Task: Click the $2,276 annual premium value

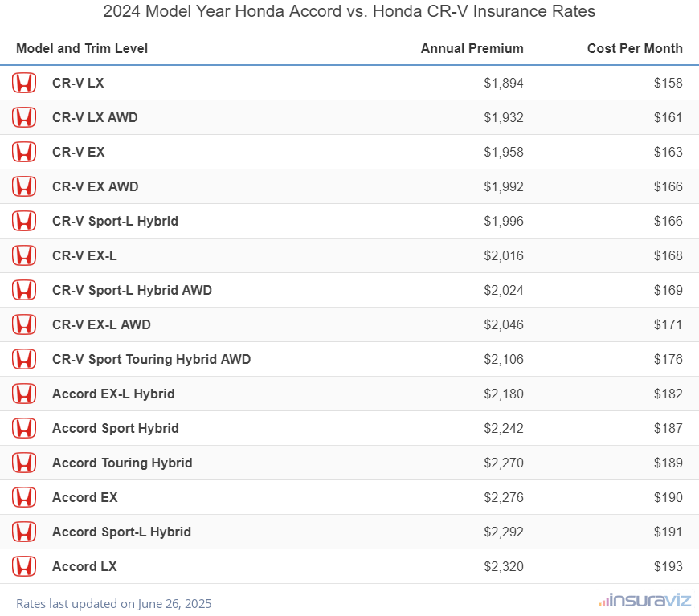Action: [x=504, y=497]
